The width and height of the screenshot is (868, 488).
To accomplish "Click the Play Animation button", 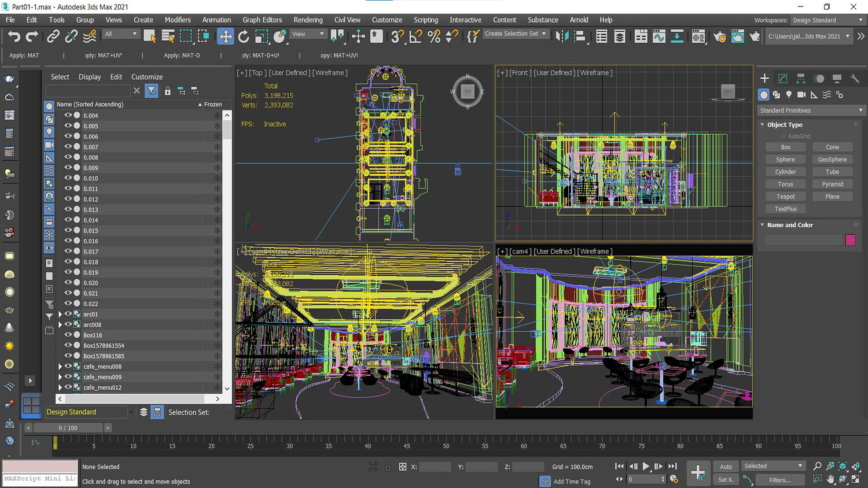I will point(646,466).
